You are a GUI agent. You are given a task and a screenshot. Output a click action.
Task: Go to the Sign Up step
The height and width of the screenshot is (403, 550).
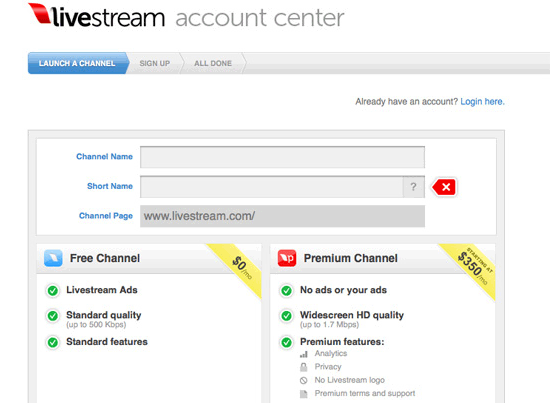coord(155,63)
